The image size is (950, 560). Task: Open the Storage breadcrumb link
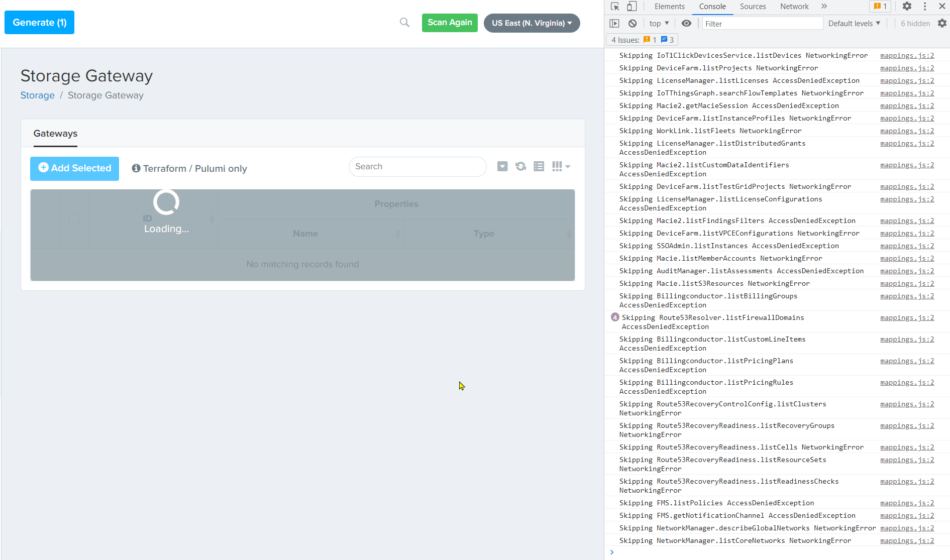pyautogui.click(x=38, y=95)
